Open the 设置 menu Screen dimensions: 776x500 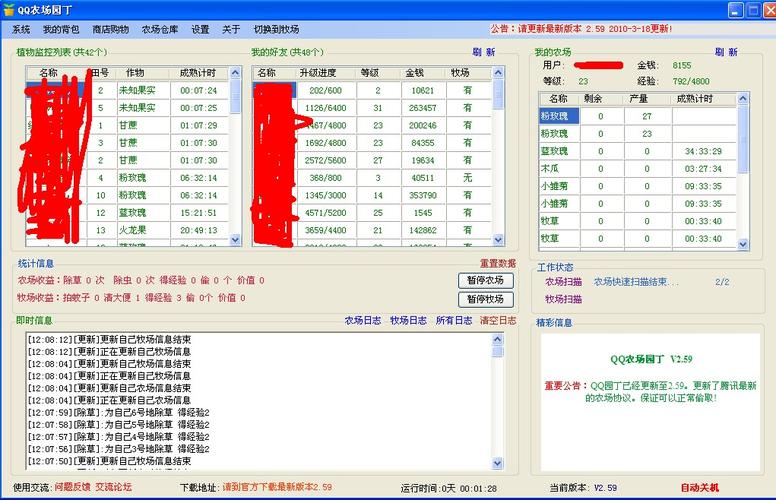tap(200, 30)
